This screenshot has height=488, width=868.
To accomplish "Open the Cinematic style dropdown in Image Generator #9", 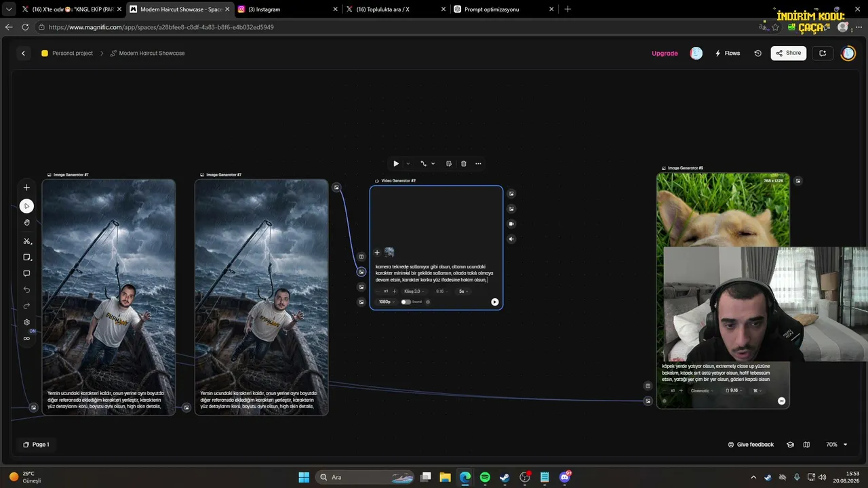I will coord(702,391).
